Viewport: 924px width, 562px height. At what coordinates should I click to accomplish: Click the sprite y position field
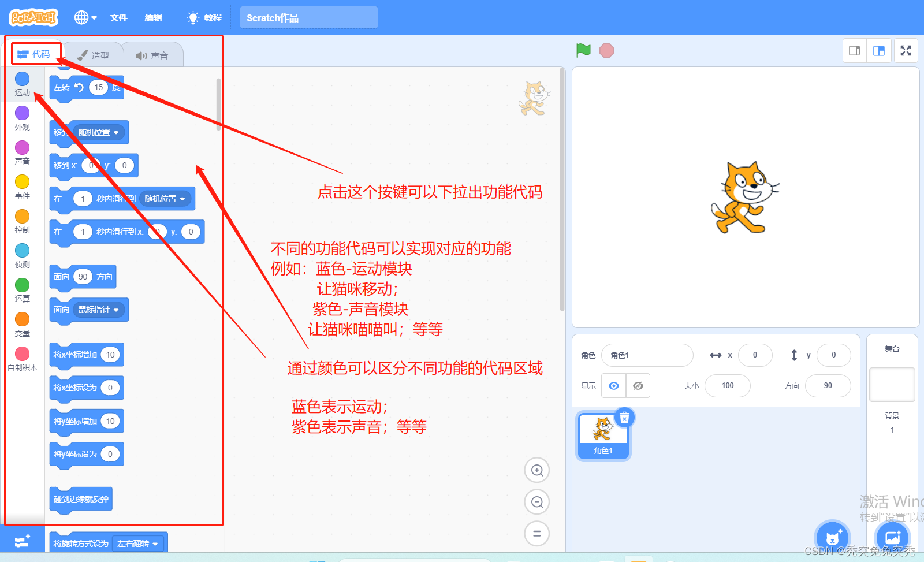[x=833, y=355]
